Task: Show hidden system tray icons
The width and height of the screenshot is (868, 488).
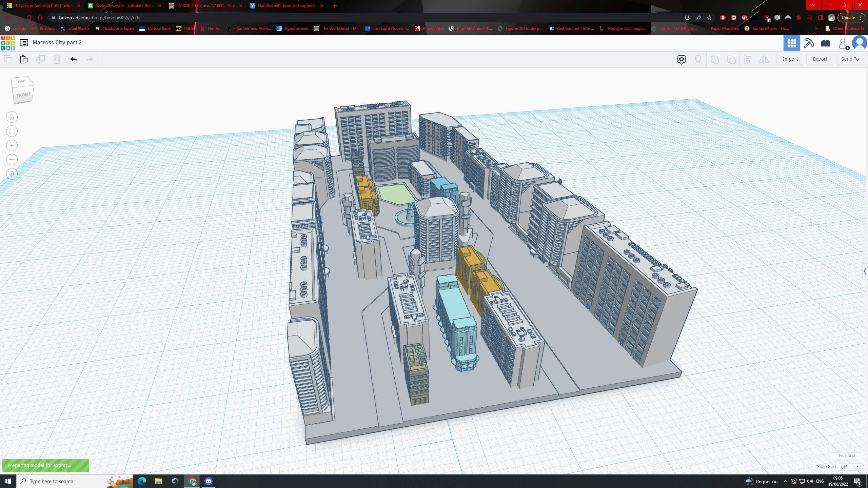Action: pyautogui.click(x=785, y=481)
